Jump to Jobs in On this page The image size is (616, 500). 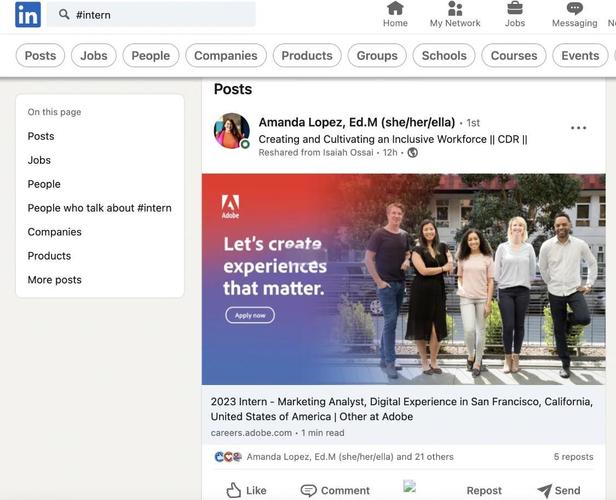tap(39, 160)
